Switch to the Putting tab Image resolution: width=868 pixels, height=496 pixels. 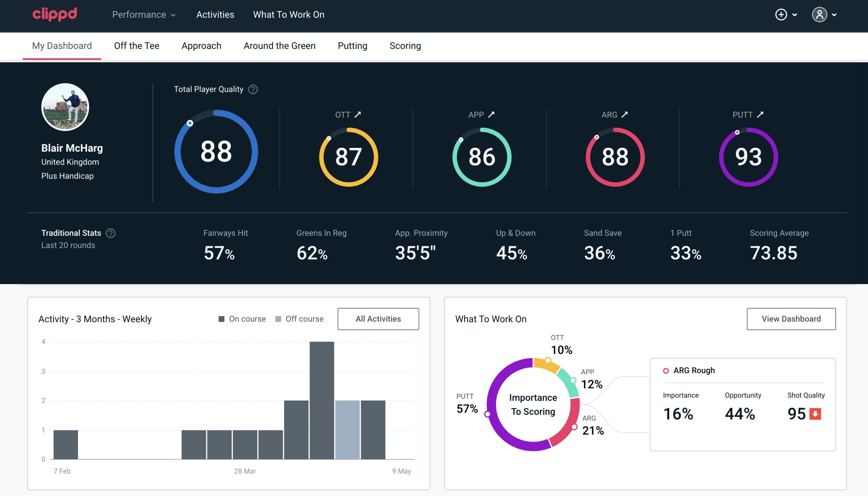[x=352, y=45]
